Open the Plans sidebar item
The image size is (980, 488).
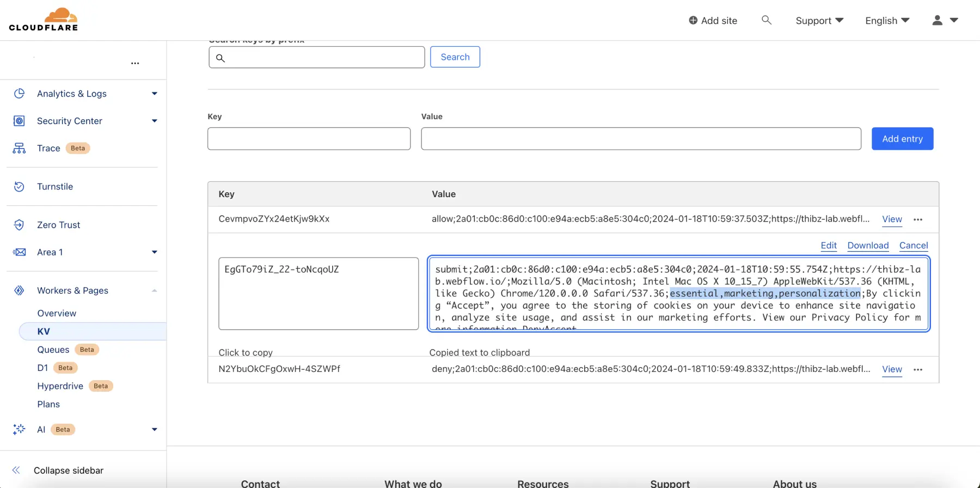click(x=48, y=404)
